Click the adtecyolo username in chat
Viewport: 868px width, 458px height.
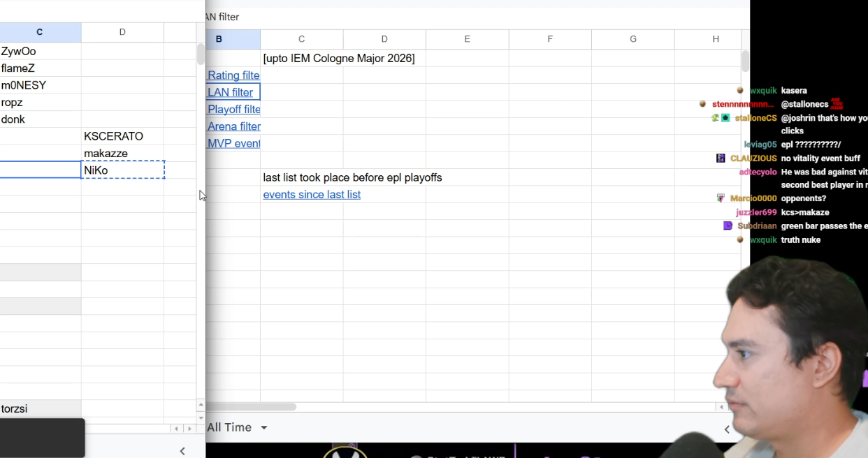pos(758,172)
